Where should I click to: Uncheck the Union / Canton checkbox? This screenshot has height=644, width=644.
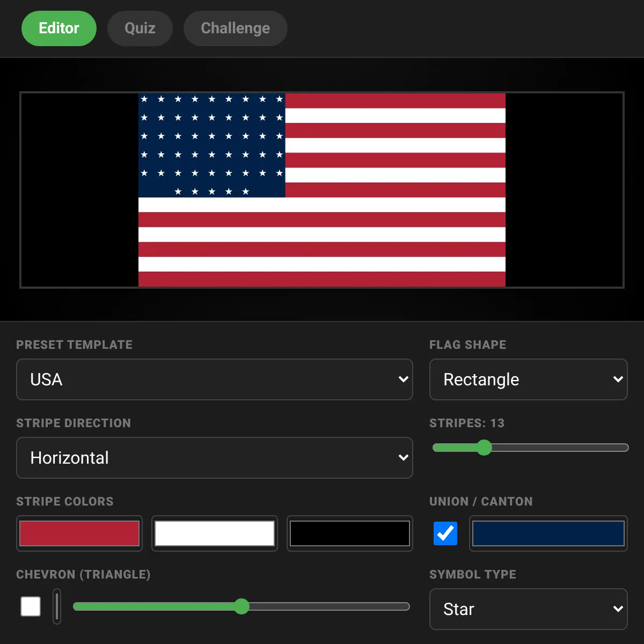(445, 533)
